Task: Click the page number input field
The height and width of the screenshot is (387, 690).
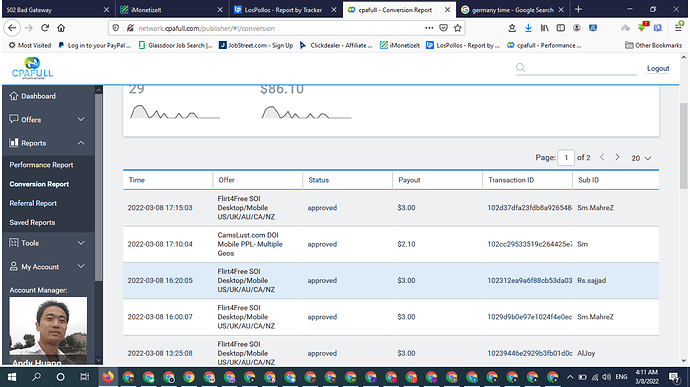Action: coord(566,158)
